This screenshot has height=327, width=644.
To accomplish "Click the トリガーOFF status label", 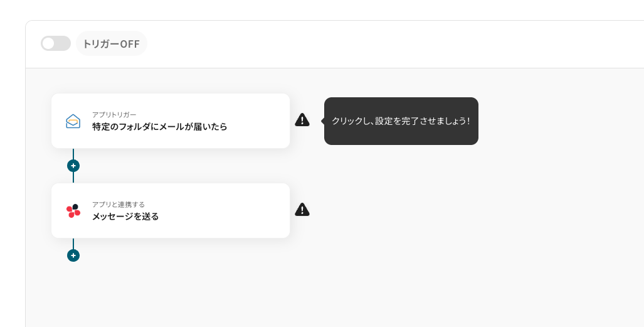I will click(111, 44).
